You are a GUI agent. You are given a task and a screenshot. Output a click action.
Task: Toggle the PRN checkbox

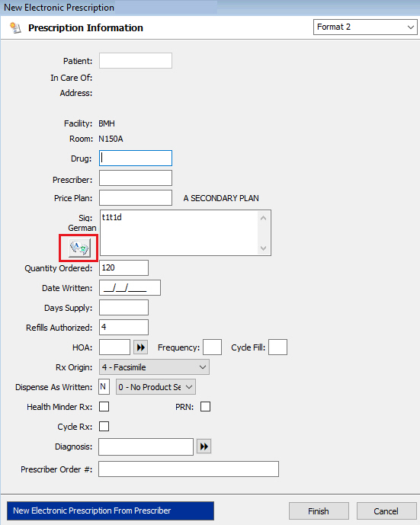[205, 407]
